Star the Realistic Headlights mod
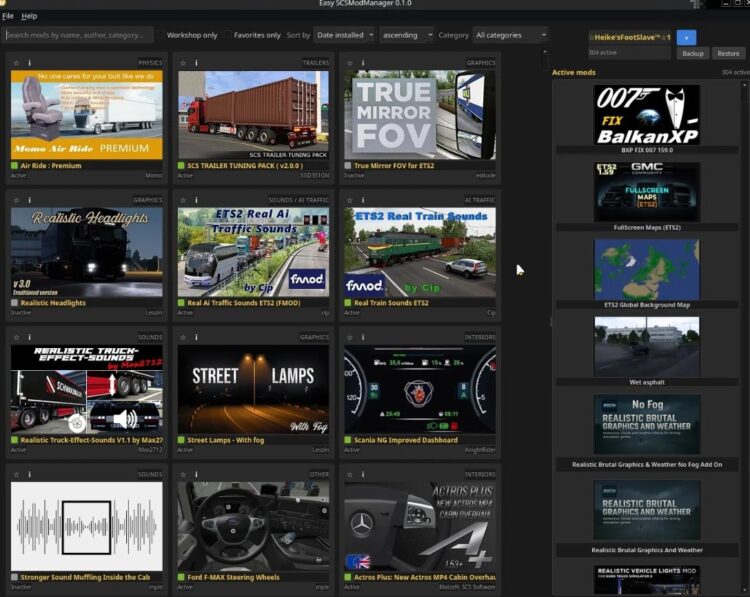750x597 pixels. [16, 200]
